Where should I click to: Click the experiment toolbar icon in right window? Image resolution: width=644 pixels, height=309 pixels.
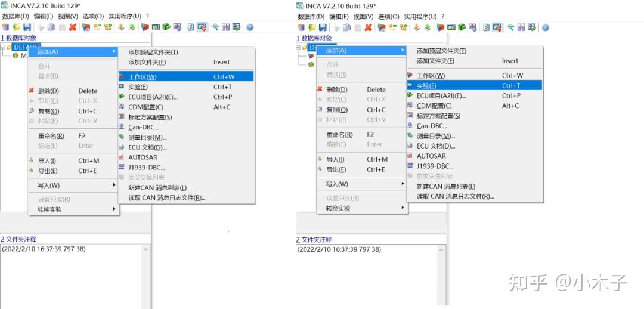pos(451,27)
